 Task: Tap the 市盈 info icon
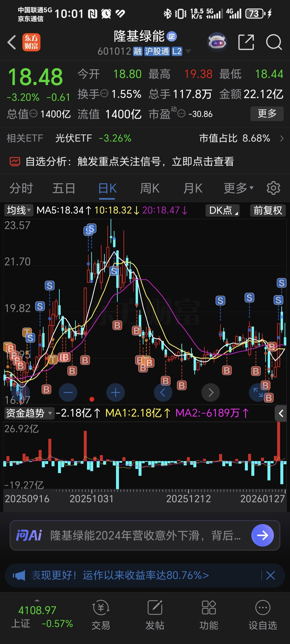tap(182, 114)
